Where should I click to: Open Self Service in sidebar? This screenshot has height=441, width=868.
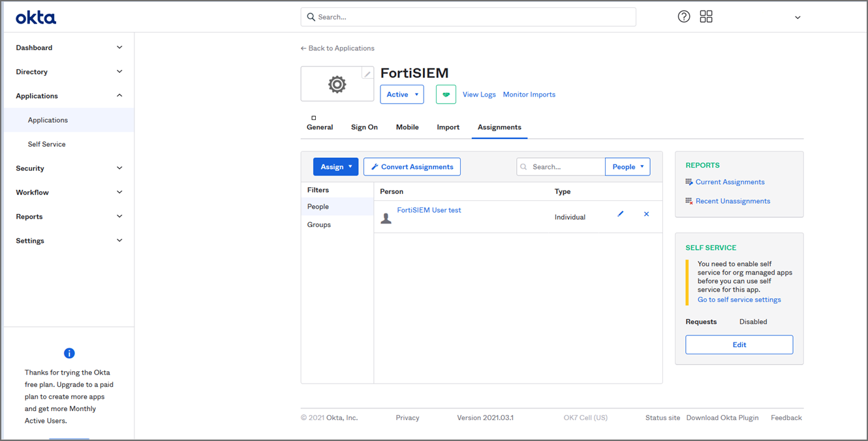[x=69, y=144]
